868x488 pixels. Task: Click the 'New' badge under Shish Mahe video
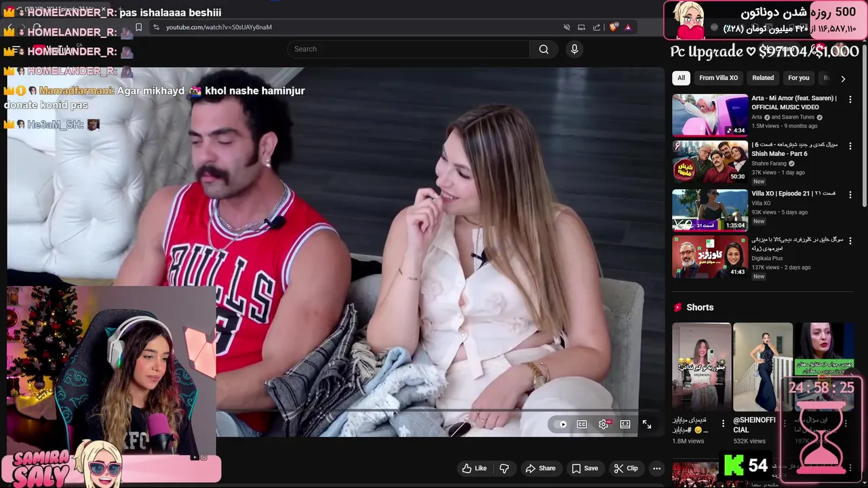click(x=759, y=182)
